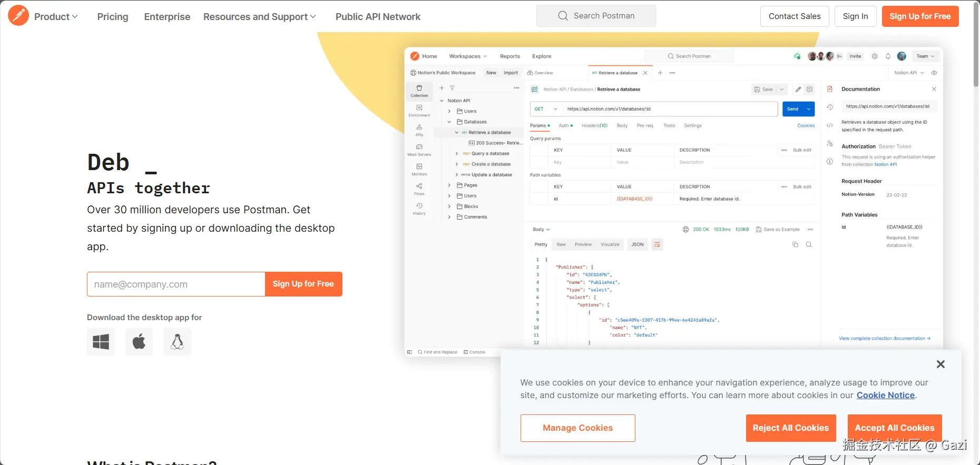Open Public API Network

378,16
